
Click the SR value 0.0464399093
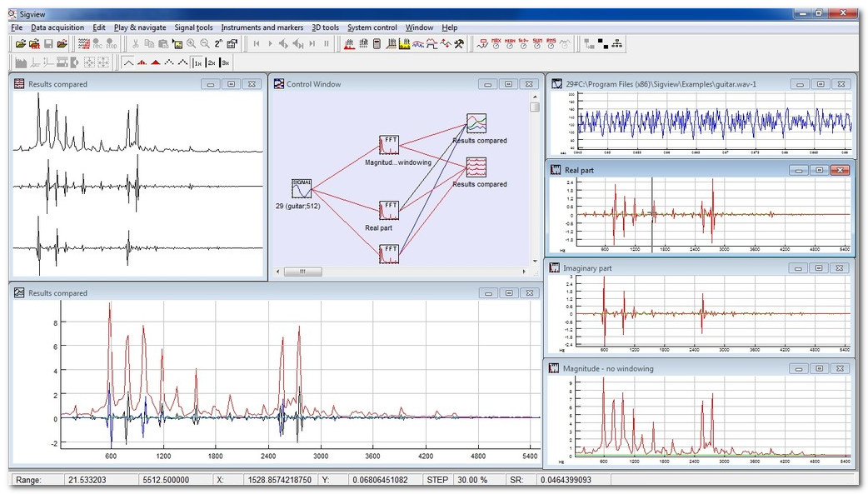(572, 480)
